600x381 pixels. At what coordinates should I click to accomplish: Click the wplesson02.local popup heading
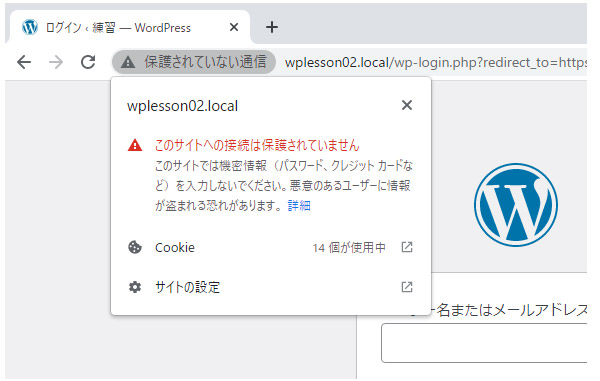[183, 106]
